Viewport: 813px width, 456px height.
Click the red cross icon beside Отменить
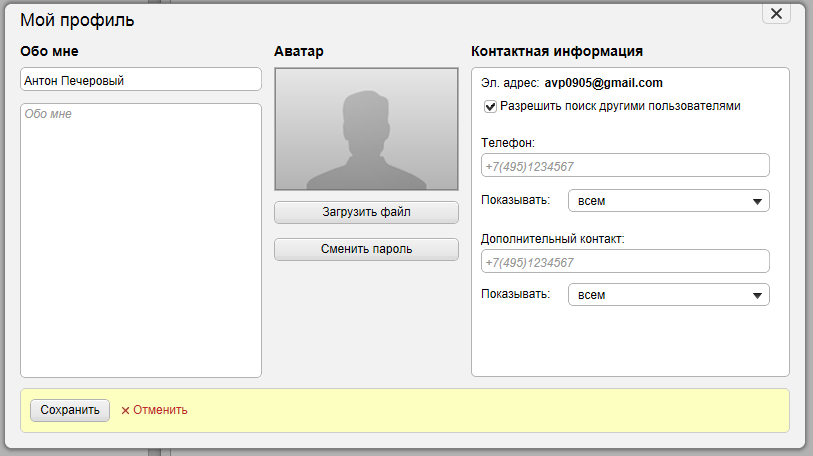tap(125, 410)
